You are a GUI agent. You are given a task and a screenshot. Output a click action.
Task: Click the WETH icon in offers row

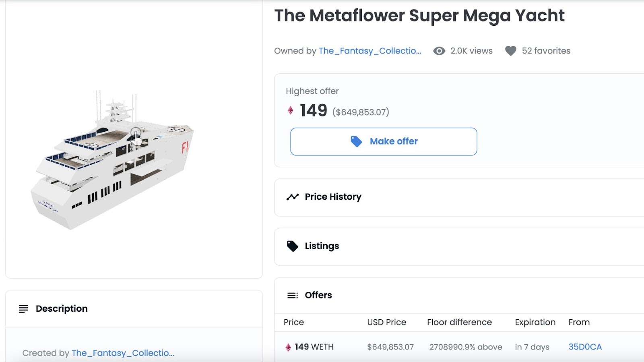tap(288, 347)
